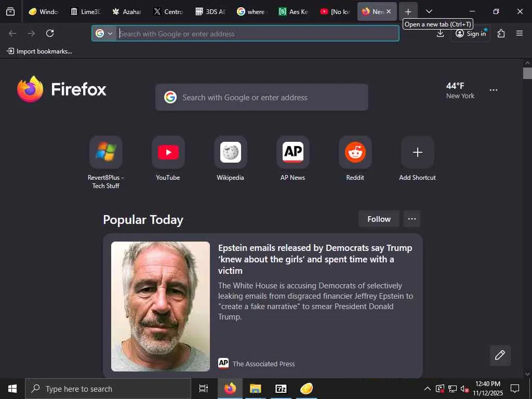This screenshot has height=399, width=532.
Task: Switch to the Azahar tab
Action: click(127, 11)
